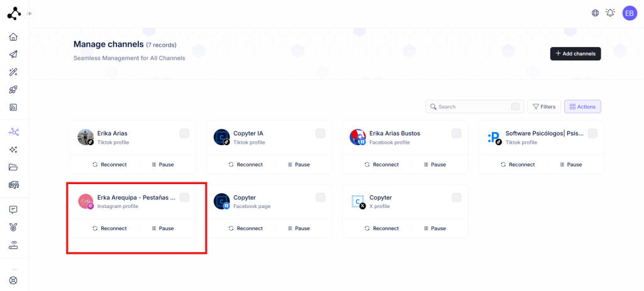The height and width of the screenshot is (291, 644).
Task: Click the paper plane icon in sidebar
Action: pos(13,55)
